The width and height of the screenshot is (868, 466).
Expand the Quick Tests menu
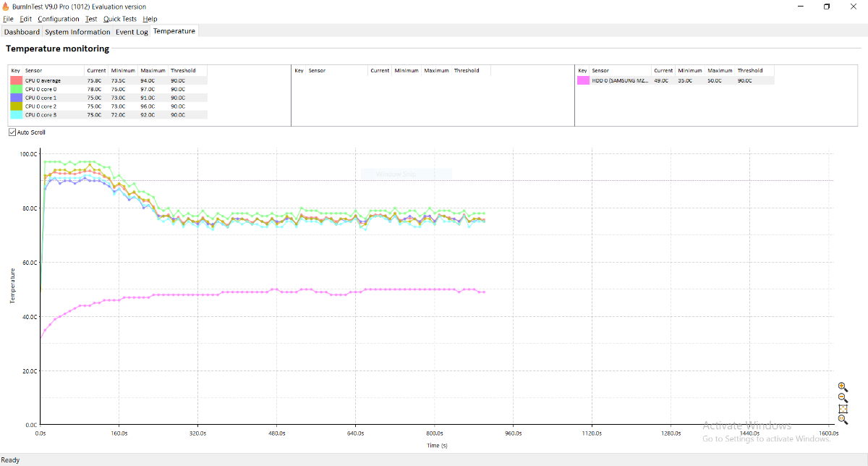(x=119, y=19)
